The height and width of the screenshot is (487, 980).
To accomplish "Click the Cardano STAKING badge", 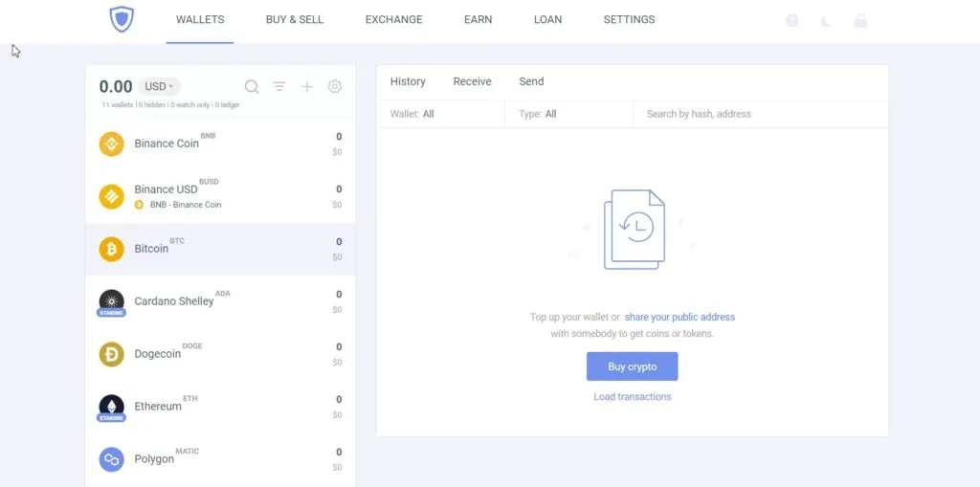I will pos(111,313).
